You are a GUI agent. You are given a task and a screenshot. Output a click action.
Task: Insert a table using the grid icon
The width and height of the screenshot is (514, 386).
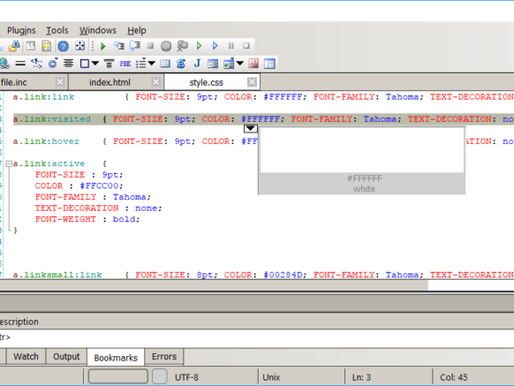[165, 63]
